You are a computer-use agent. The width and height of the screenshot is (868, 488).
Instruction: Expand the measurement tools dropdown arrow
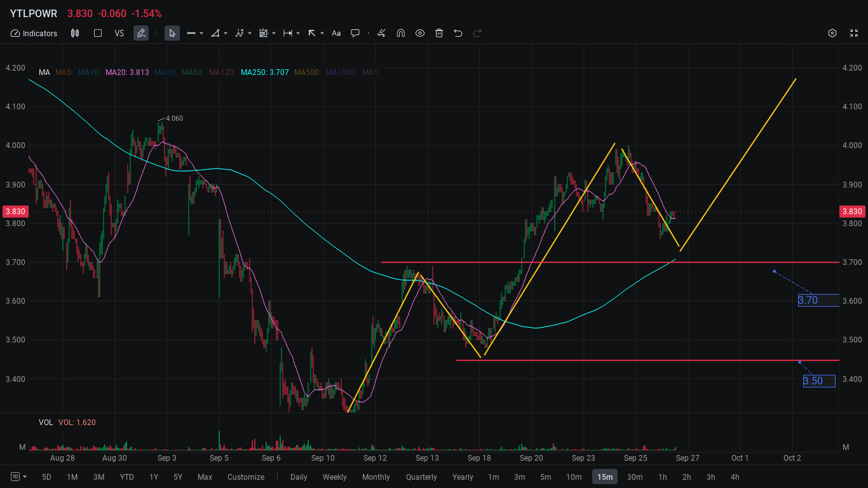(298, 33)
